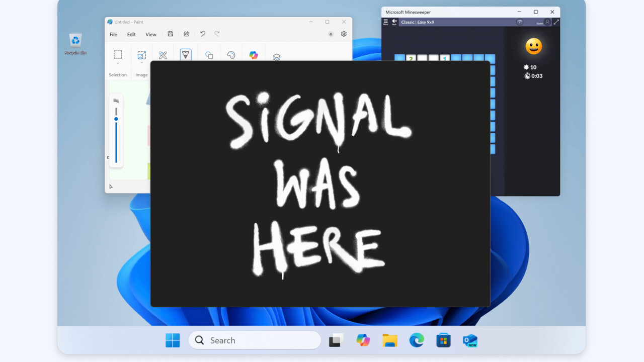This screenshot has height=362, width=644.
Task: Click the brush size slider handle
Action: pyautogui.click(x=116, y=119)
